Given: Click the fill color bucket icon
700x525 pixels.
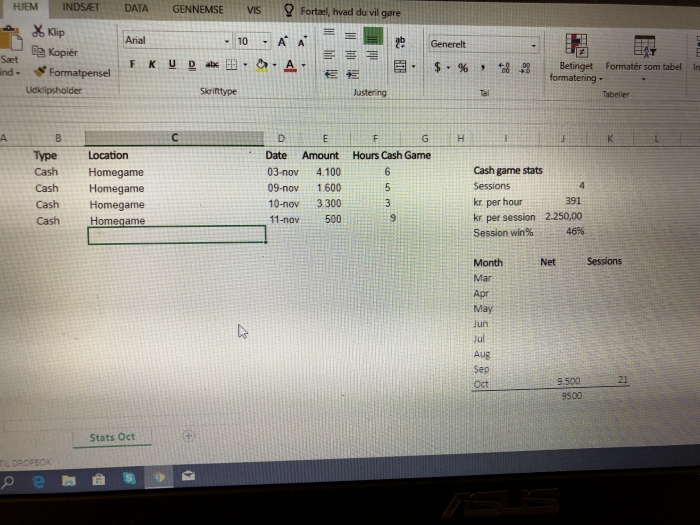Looking at the screenshot, I should pyautogui.click(x=262, y=65).
